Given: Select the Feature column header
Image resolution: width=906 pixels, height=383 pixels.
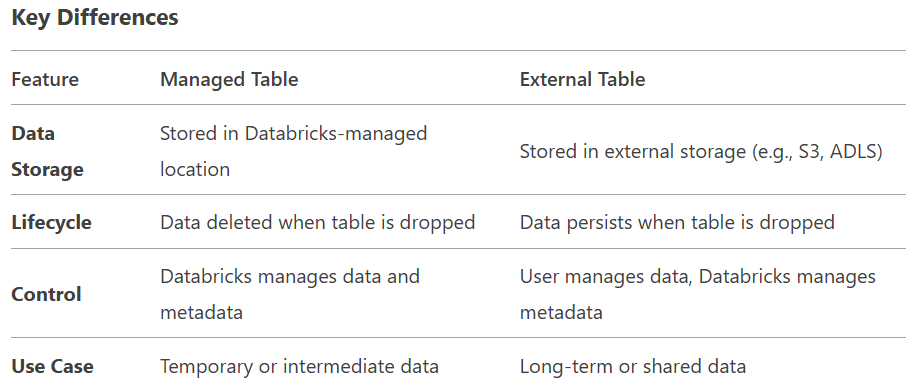Looking at the screenshot, I should pyautogui.click(x=45, y=79).
